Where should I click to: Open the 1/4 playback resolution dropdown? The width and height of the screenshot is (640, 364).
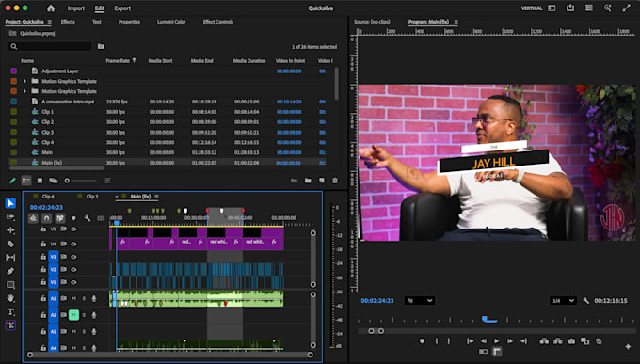[563, 301]
